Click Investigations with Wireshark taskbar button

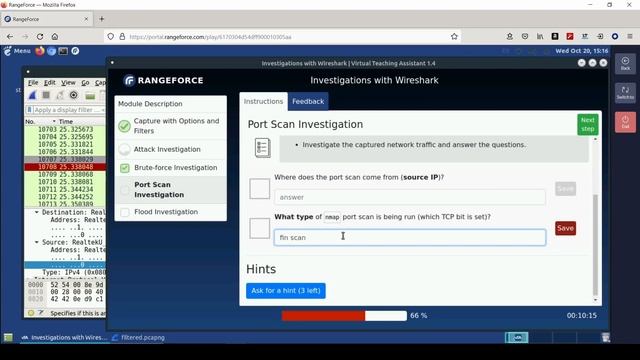(x=64, y=338)
